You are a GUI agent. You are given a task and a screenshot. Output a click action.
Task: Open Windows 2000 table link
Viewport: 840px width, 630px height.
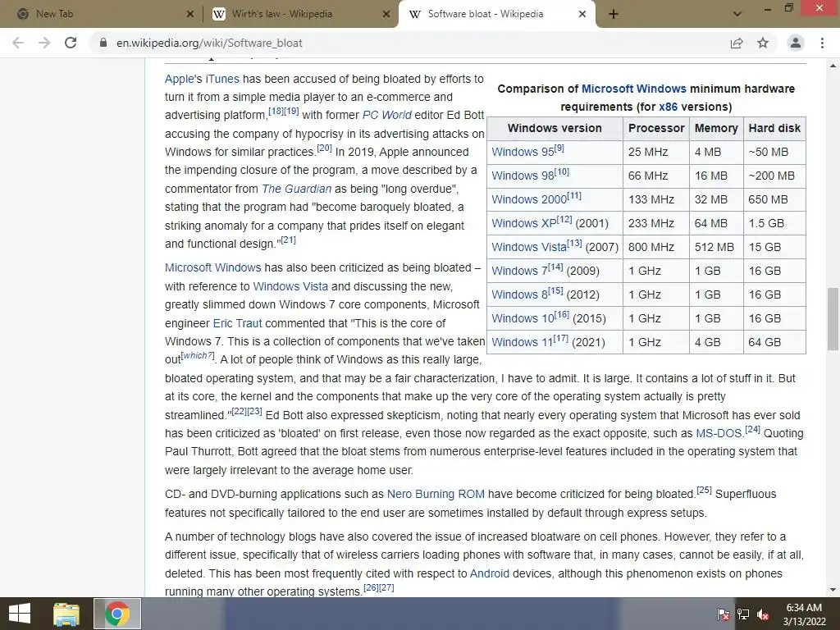529,199
